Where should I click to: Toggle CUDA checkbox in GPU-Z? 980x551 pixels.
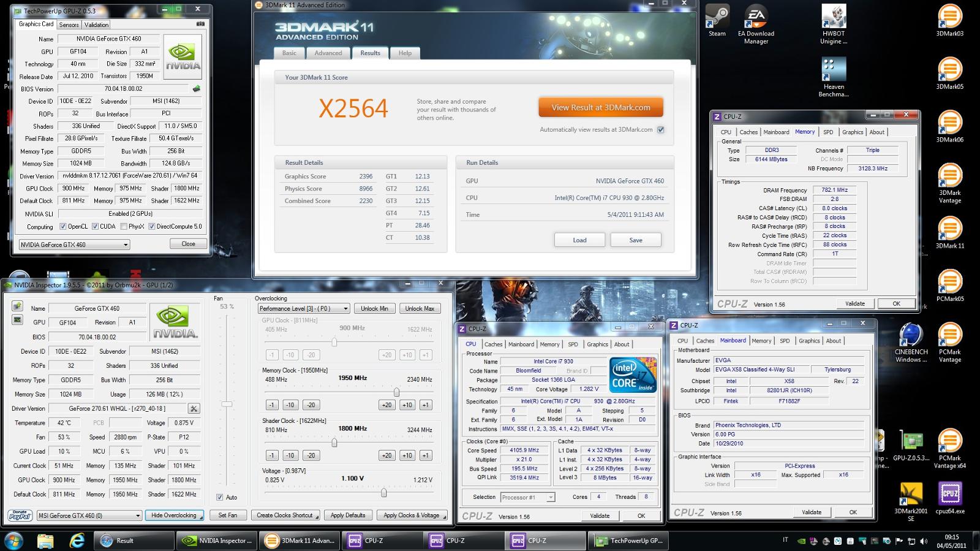click(95, 227)
